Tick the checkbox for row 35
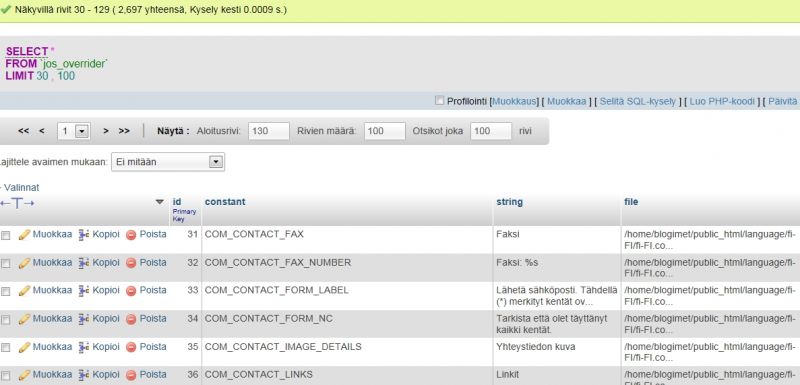This screenshot has height=385, width=800. tap(6, 348)
